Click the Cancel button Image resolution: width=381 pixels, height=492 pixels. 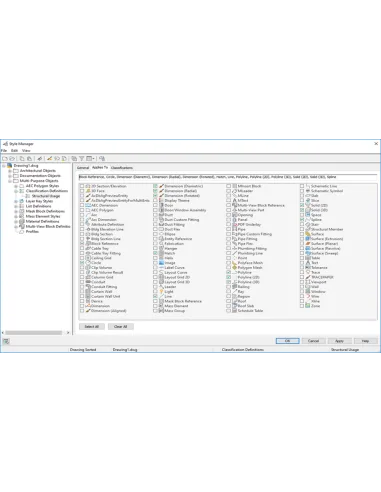point(313,341)
